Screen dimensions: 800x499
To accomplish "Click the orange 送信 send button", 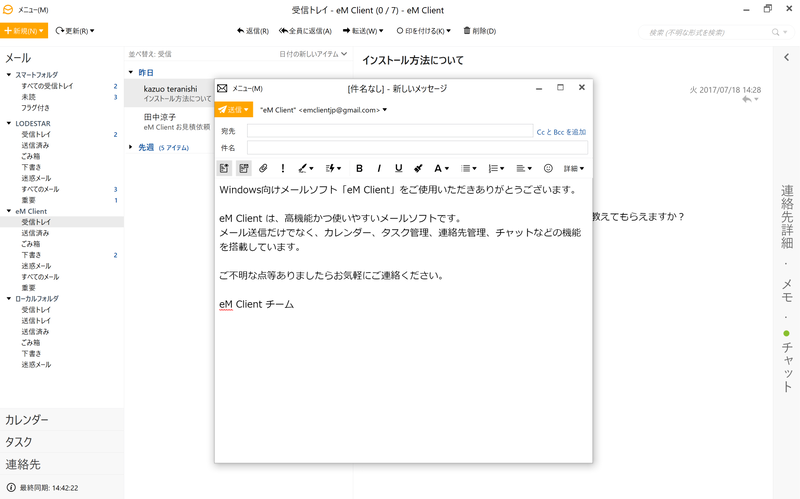I will click(234, 110).
